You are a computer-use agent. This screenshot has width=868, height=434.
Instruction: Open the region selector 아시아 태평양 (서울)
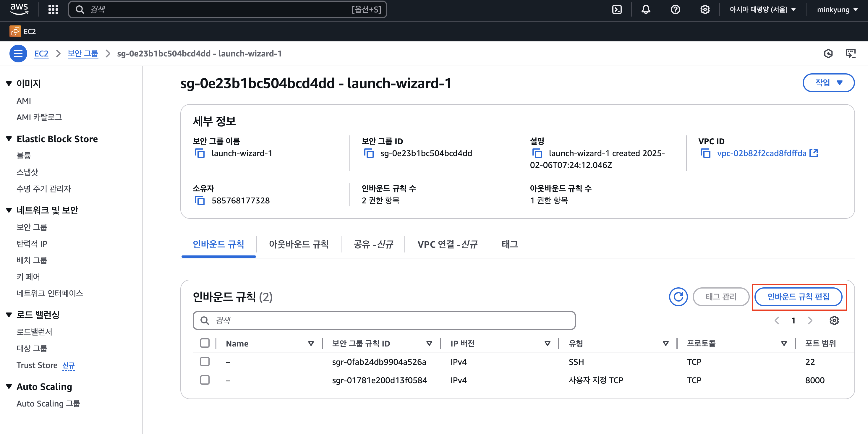[x=762, y=9]
